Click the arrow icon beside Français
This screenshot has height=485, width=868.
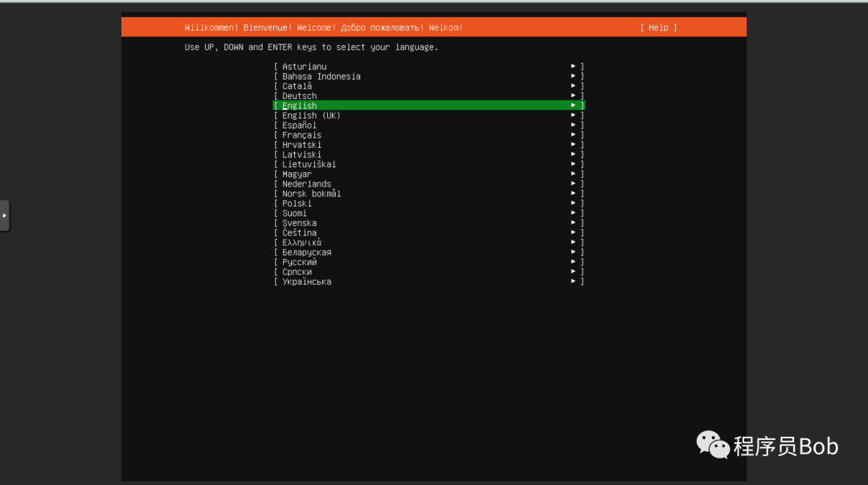[x=573, y=134]
